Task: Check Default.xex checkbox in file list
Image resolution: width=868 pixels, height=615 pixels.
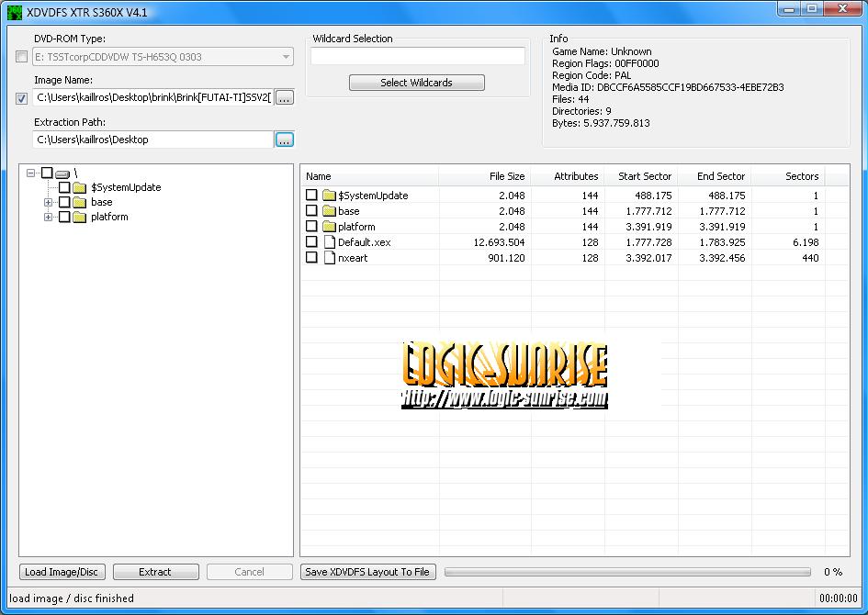Action: click(311, 241)
